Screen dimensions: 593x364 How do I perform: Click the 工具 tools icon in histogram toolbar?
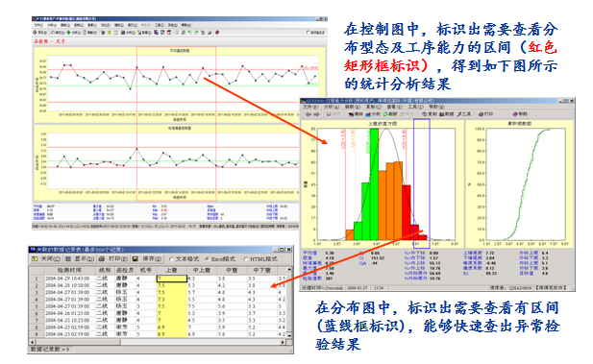click(x=459, y=114)
